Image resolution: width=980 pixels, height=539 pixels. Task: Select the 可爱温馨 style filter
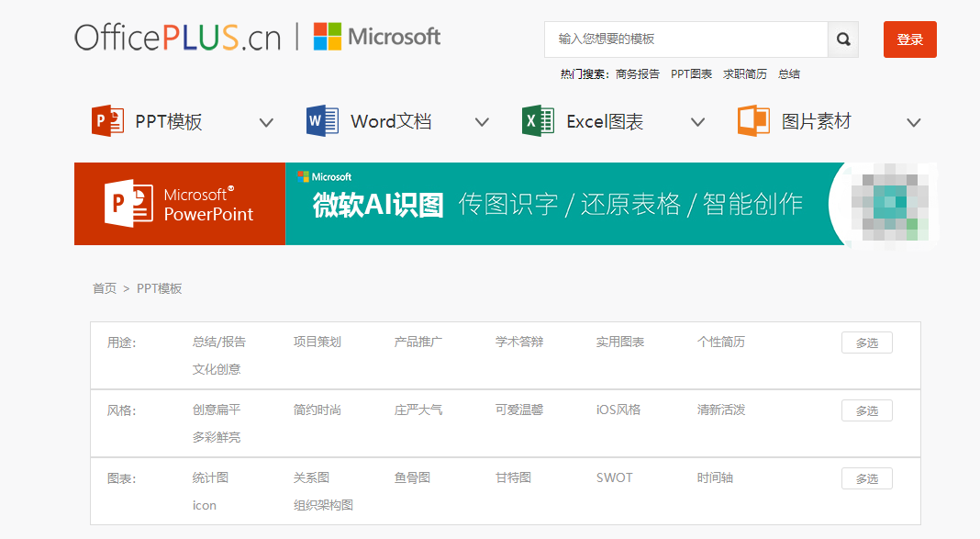519,410
